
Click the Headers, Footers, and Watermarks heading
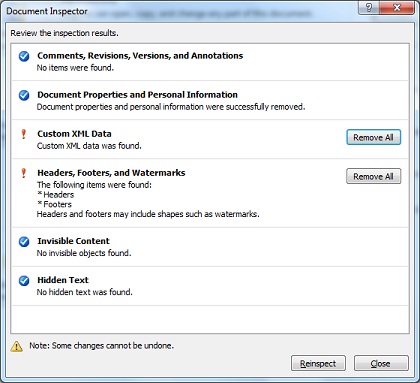coord(111,173)
